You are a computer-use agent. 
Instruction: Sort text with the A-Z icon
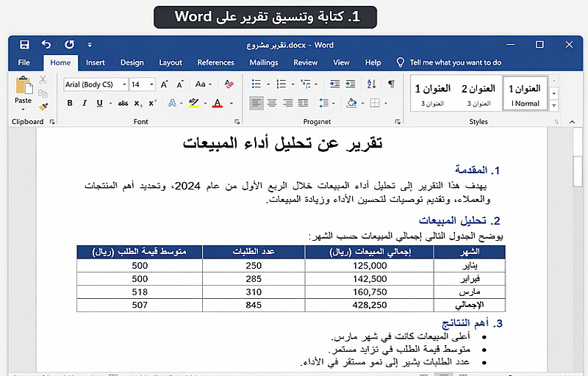(371, 84)
